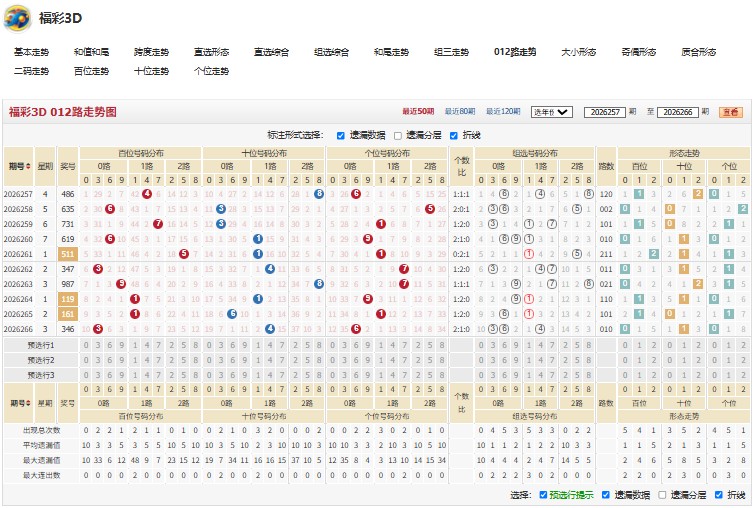Click highlighted 奖号 cell 161
Screen dimensions: 754x508
pos(68,314)
